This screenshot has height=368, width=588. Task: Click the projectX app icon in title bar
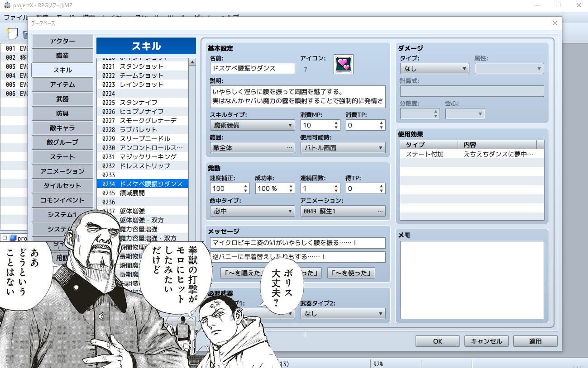coord(7,5)
